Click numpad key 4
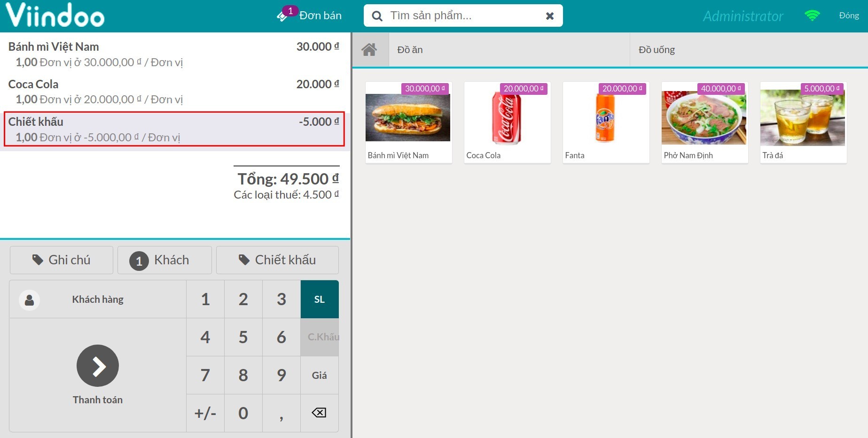The image size is (868, 438). [x=205, y=337]
